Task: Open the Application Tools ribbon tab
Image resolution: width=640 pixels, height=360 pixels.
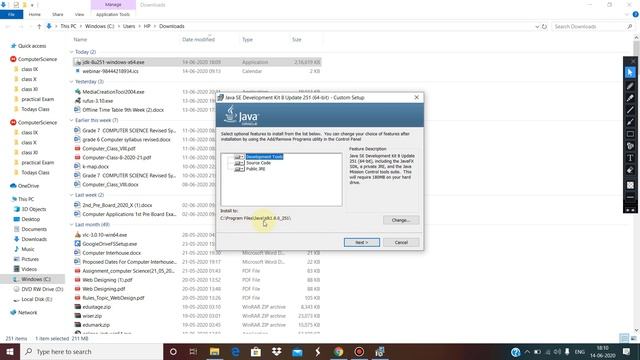Action: coord(113,14)
